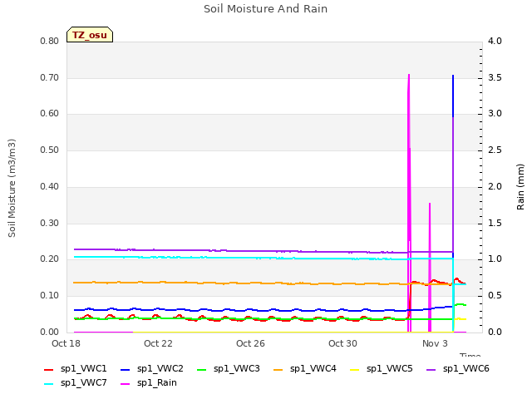Click the sp1_VWC5 legend entry
This screenshot has width=532, height=399.
[x=382, y=369]
